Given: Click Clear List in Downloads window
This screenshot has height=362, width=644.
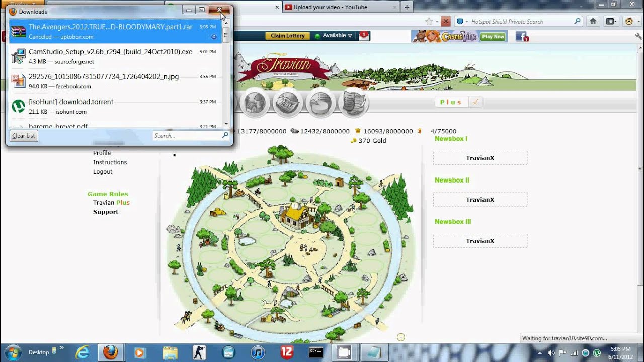Looking at the screenshot, I should pos(24,136).
